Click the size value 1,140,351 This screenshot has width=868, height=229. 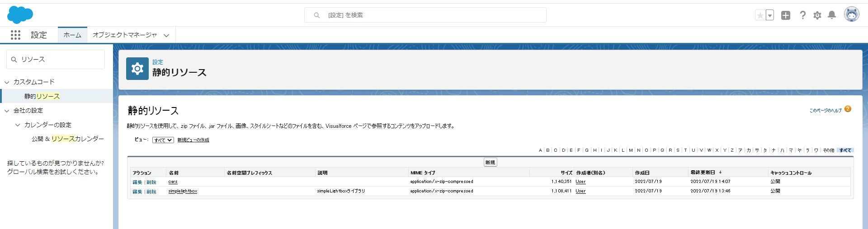[x=561, y=182]
